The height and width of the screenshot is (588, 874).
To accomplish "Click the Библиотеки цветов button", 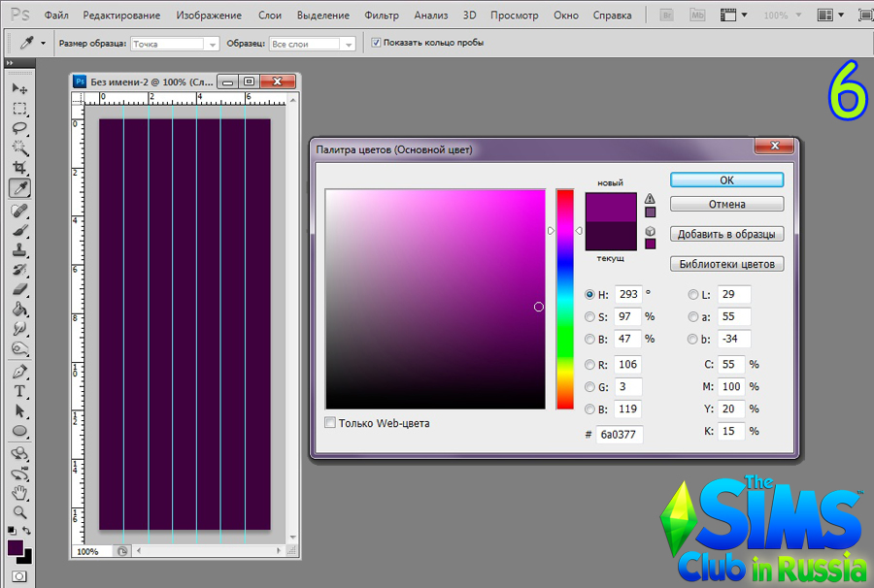I will pyautogui.click(x=726, y=264).
